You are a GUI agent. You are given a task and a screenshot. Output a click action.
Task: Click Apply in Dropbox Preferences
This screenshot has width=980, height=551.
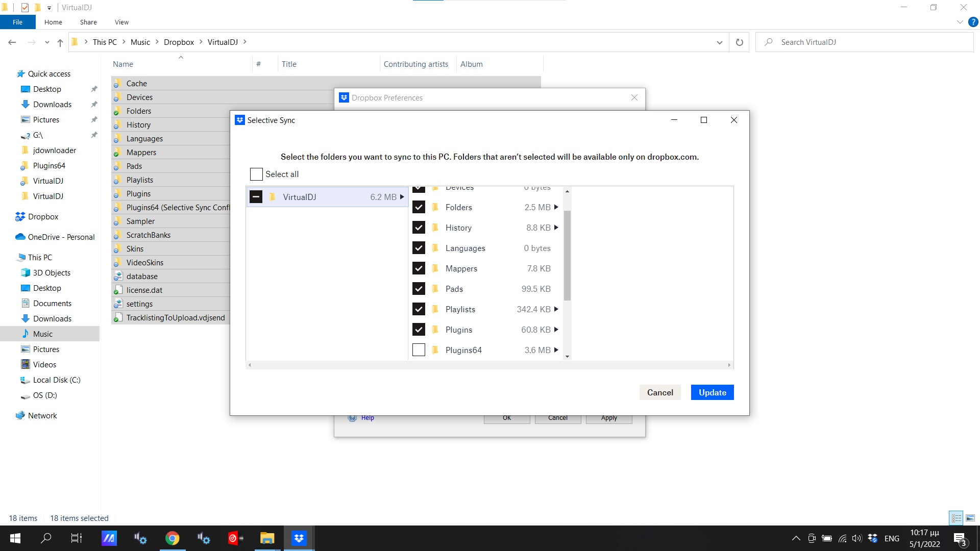pyautogui.click(x=609, y=418)
